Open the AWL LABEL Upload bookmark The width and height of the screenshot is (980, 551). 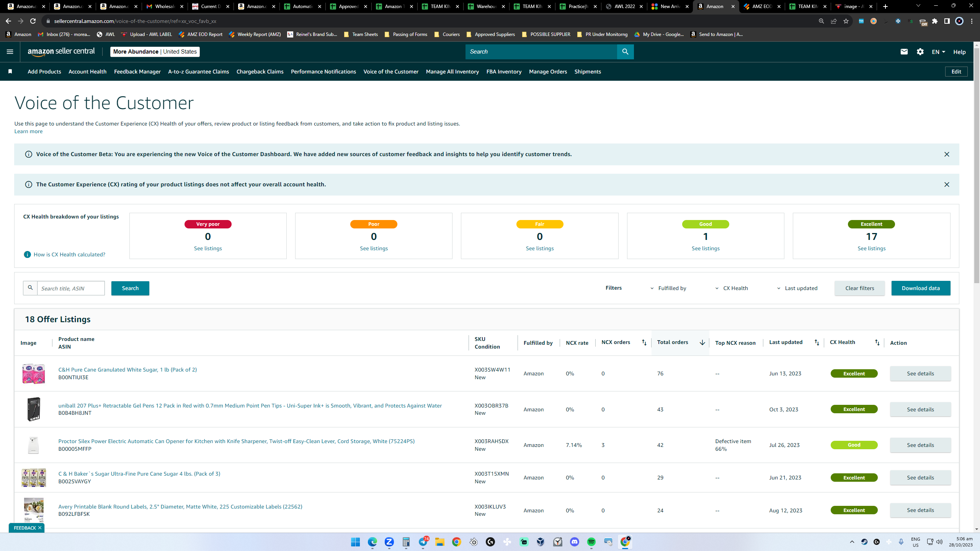pos(147,34)
